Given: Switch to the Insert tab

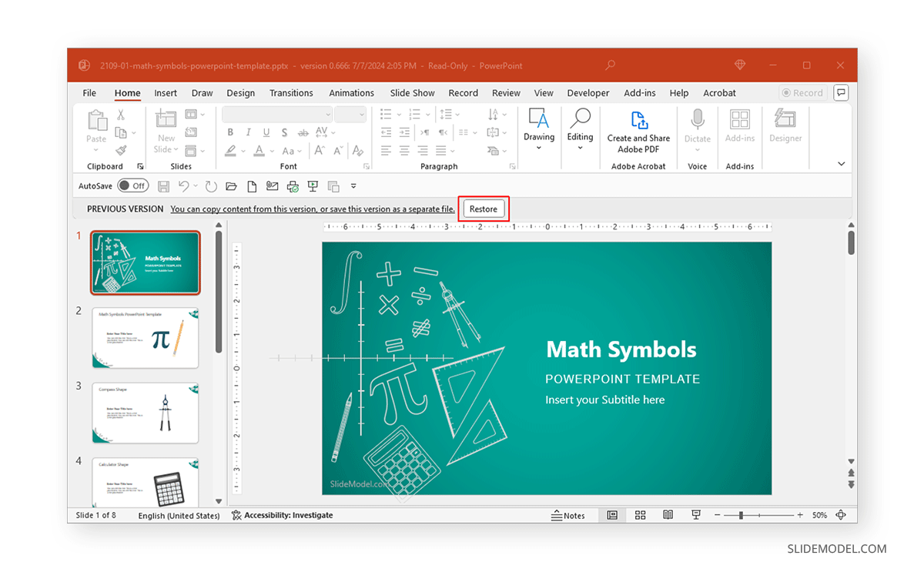Looking at the screenshot, I should (166, 93).
